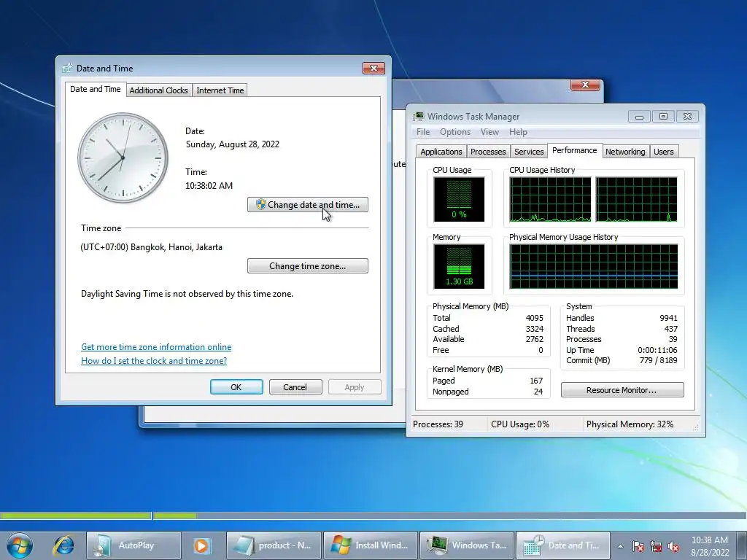
Task: Click the Action Center flag tray icon
Action: tap(638, 546)
